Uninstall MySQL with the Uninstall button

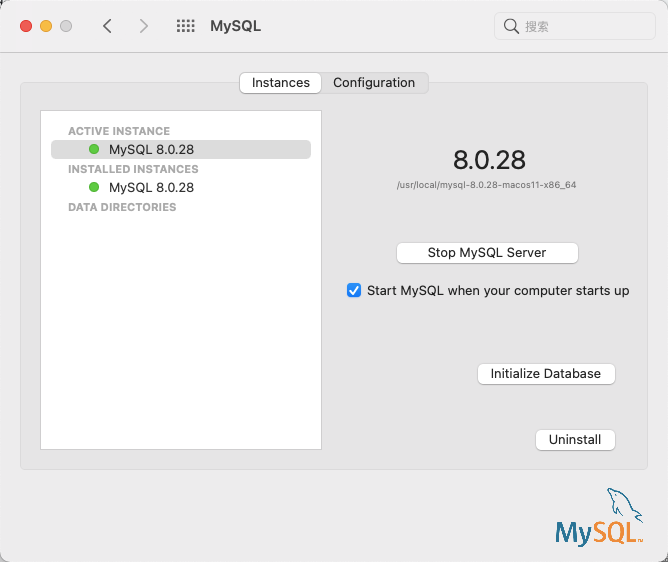click(575, 440)
